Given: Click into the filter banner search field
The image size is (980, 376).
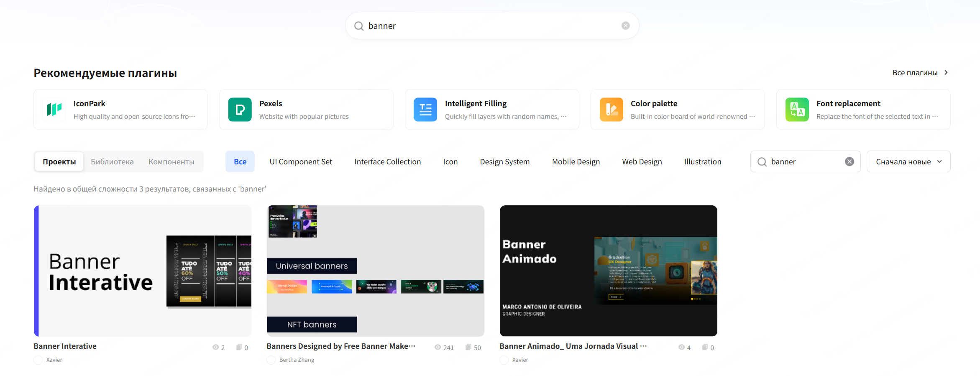Looking at the screenshot, I should point(804,162).
